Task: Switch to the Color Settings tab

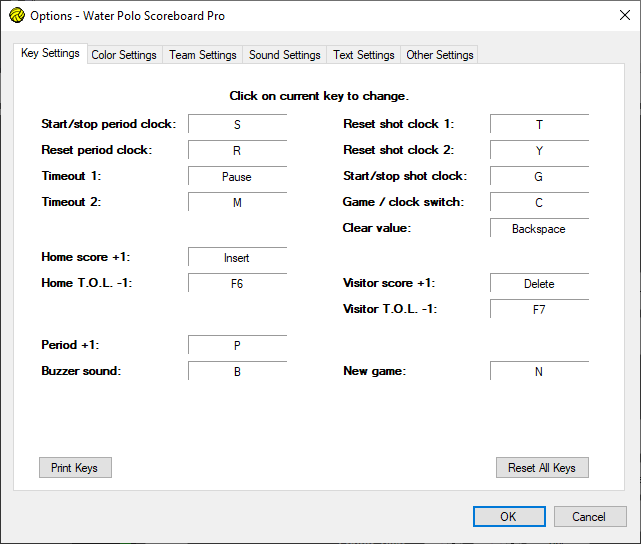Action: click(124, 55)
